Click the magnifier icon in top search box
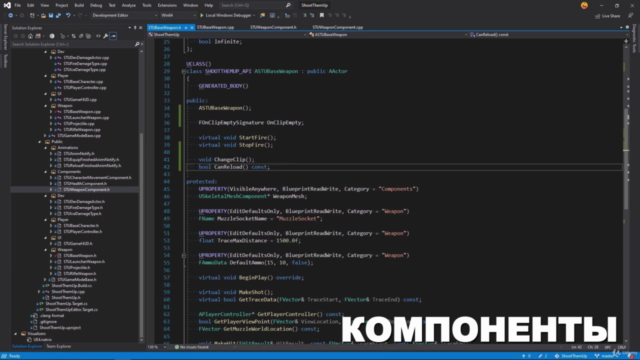Viewport: 640px width, 360px height. [x=288, y=5]
